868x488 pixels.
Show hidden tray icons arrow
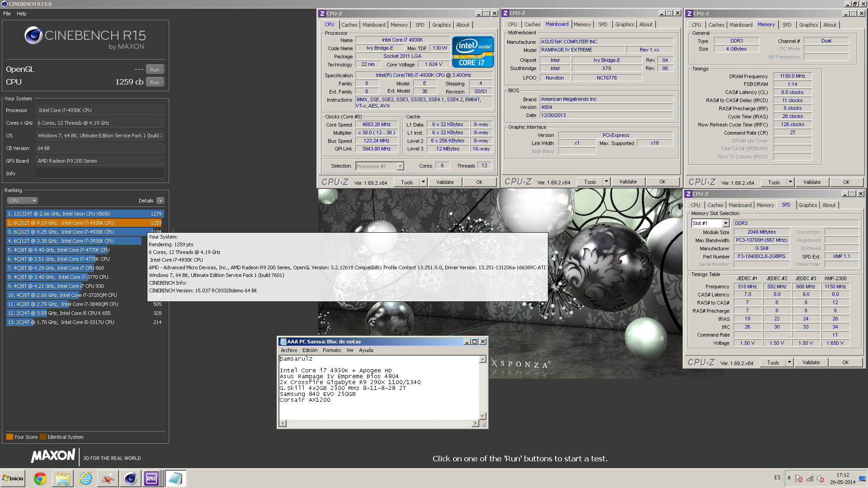tap(789, 478)
